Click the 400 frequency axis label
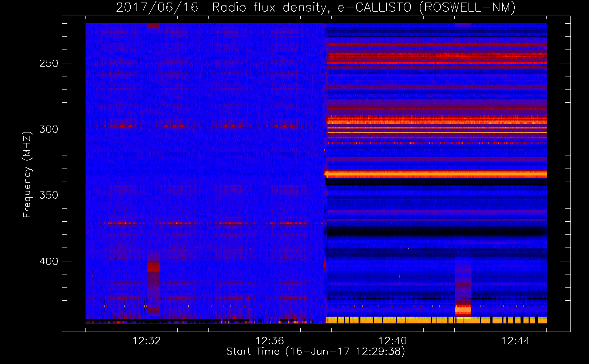 pos(49,261)
